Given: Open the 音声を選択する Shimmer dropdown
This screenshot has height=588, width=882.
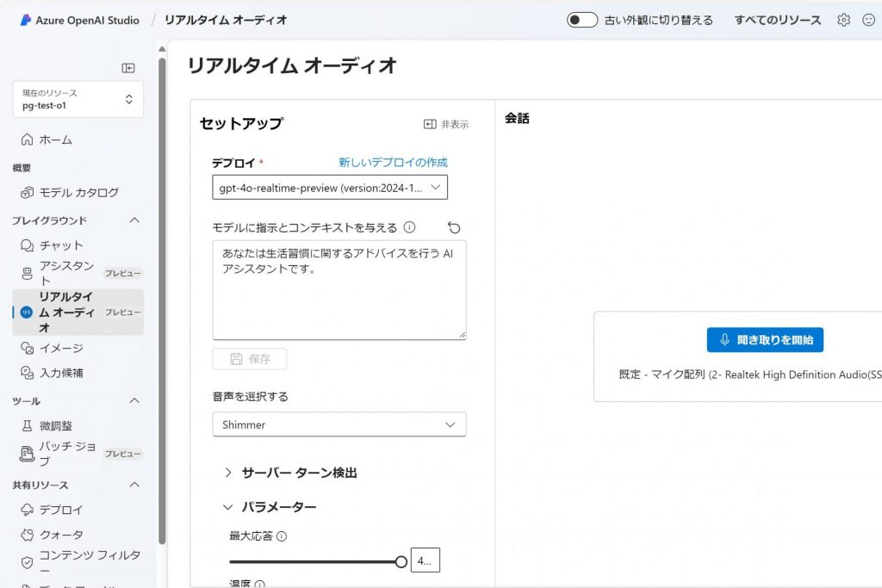Looking at the screenshot, I should point(339,424).
